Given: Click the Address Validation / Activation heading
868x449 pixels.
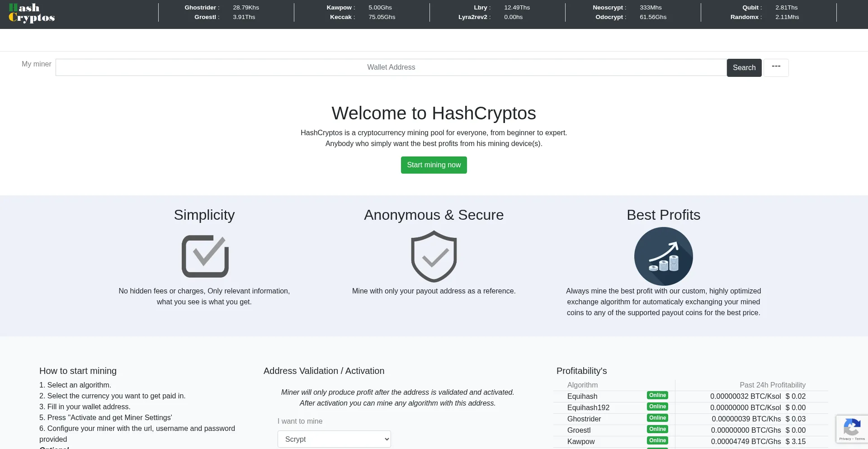Looking at the screenshot, I should pos(324,371).
